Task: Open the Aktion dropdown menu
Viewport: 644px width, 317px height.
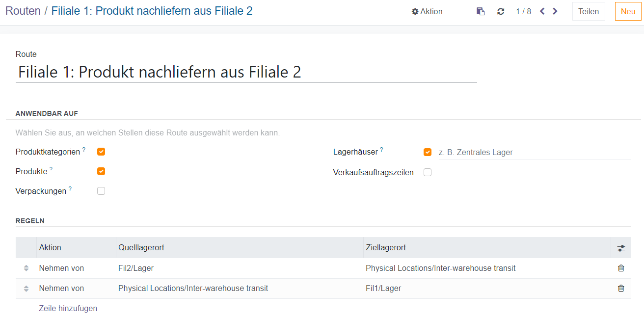Action: [x=427, y=11]
